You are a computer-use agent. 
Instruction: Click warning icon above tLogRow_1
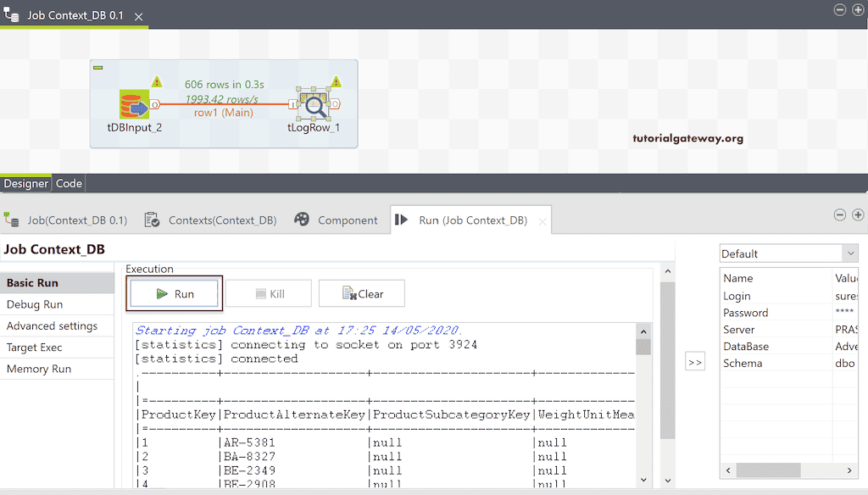[x=336, y=82]
